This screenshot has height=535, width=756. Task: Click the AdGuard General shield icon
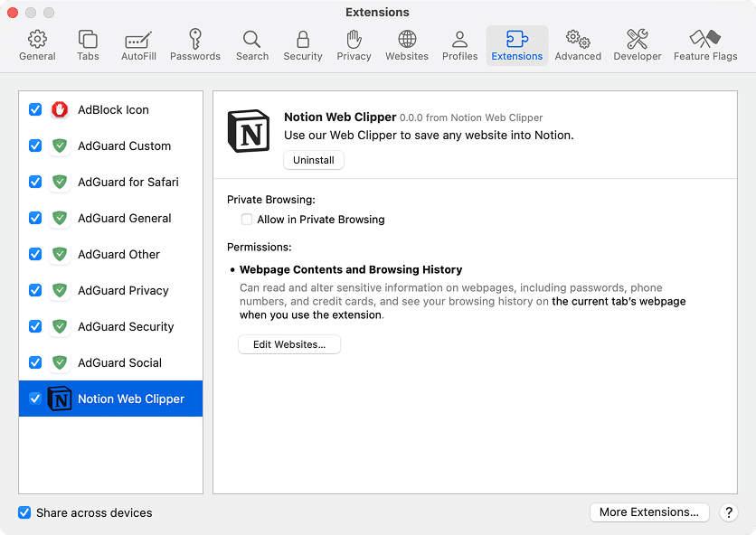(60, 218)
